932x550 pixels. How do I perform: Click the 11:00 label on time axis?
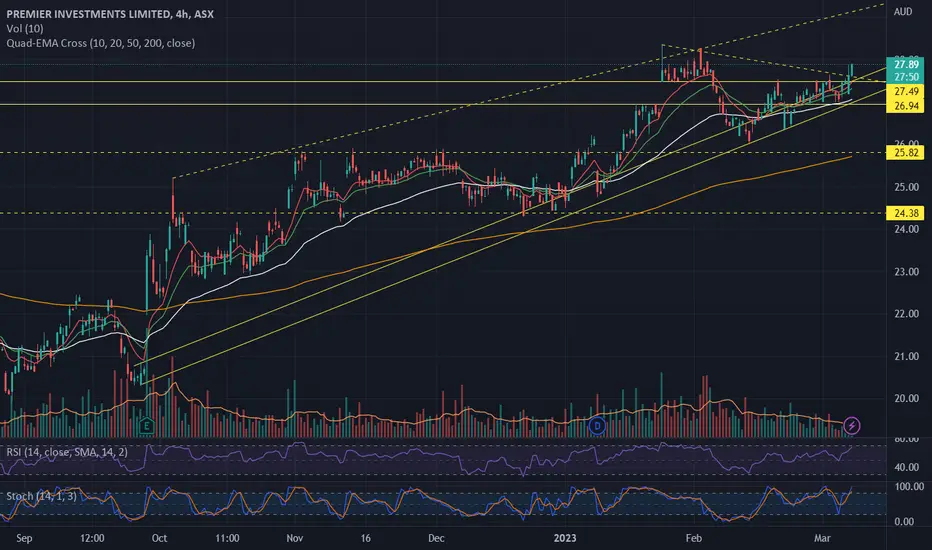tap(227, 538)
